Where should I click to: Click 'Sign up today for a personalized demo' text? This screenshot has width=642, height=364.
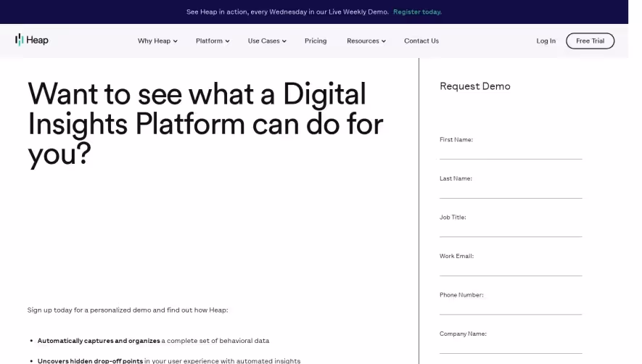[128, 310]
